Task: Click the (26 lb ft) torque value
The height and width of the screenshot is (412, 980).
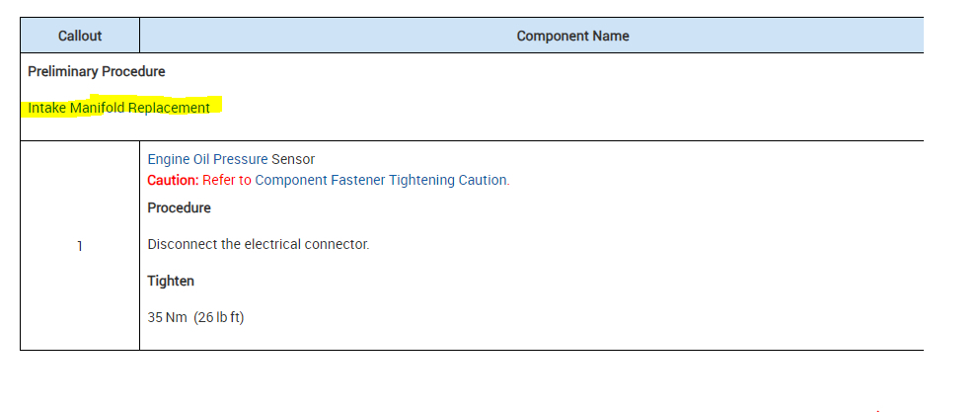Action: [218, 318]
